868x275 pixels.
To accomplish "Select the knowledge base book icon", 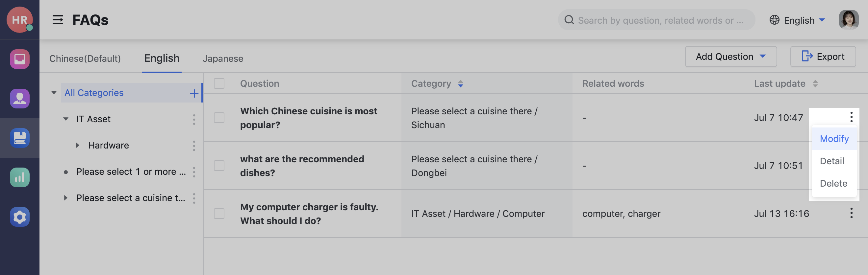I will click(x=19, y=138).
